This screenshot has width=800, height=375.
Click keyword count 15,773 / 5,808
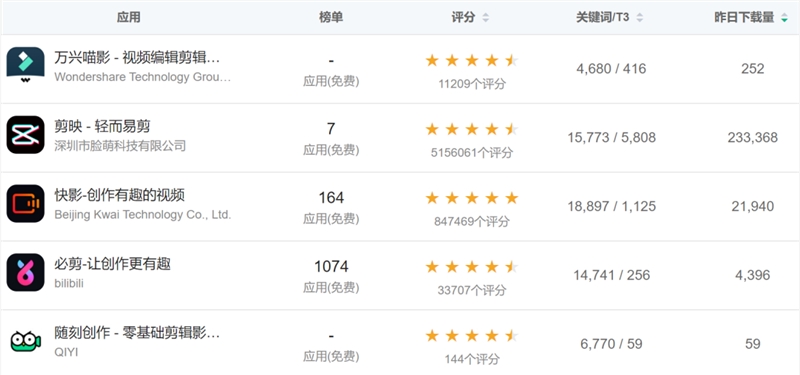point(611,138)
